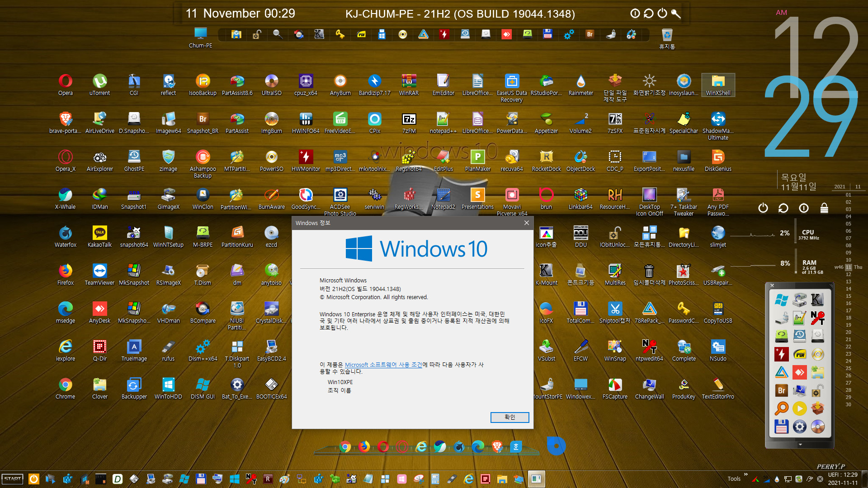Launch BOOTICEx64 desktop icon

coord(272,388)
